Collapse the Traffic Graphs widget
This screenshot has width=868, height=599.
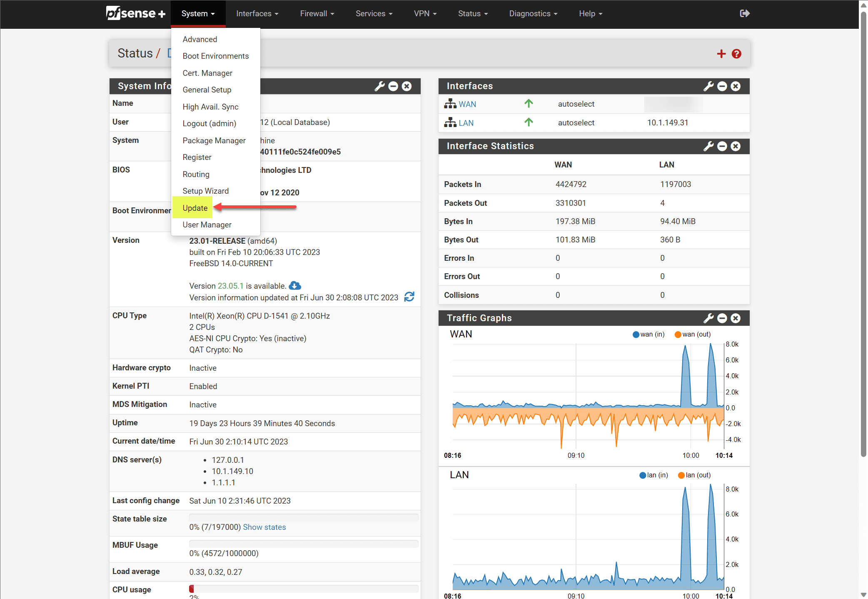click(722, 318)
